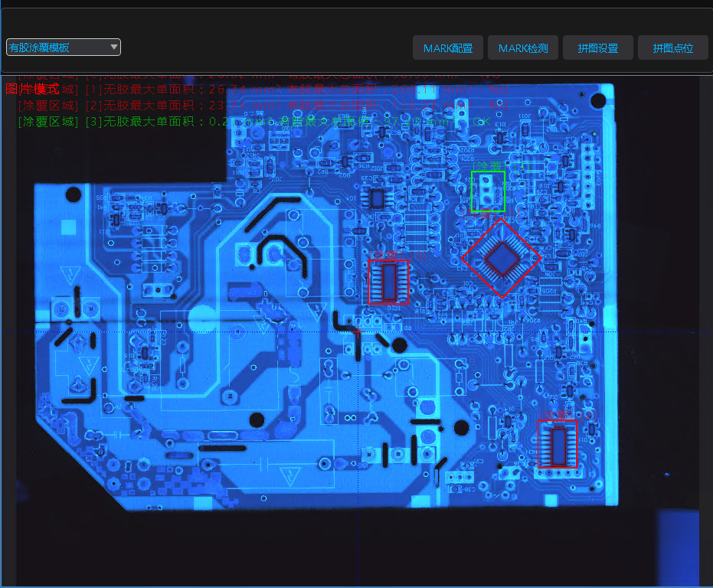Image resolution: width=713 pixels, height=588 pixels.
Task: Click the large bright circular pad left of center
Action: 202,317
